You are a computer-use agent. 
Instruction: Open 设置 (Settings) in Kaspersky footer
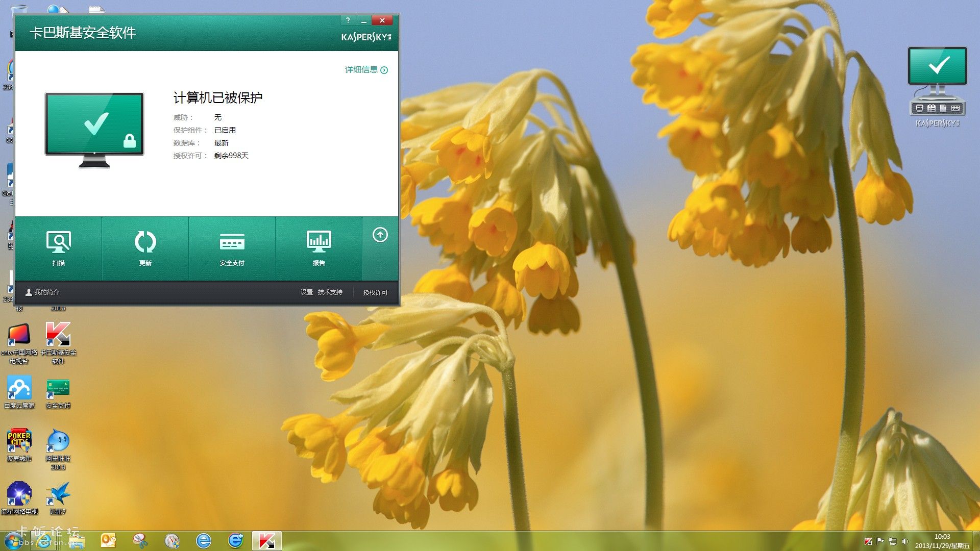click(307, 292)
